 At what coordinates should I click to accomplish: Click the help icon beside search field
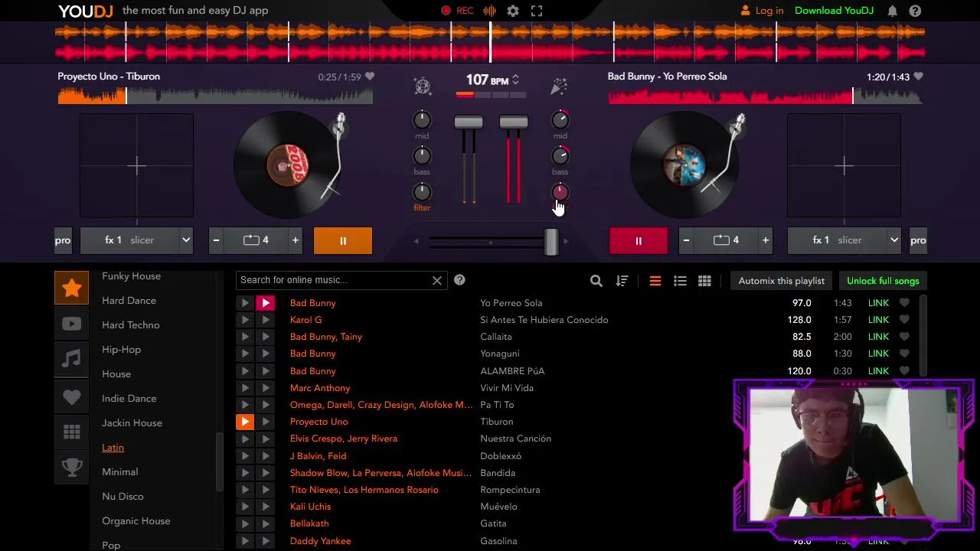coord(459,280)
